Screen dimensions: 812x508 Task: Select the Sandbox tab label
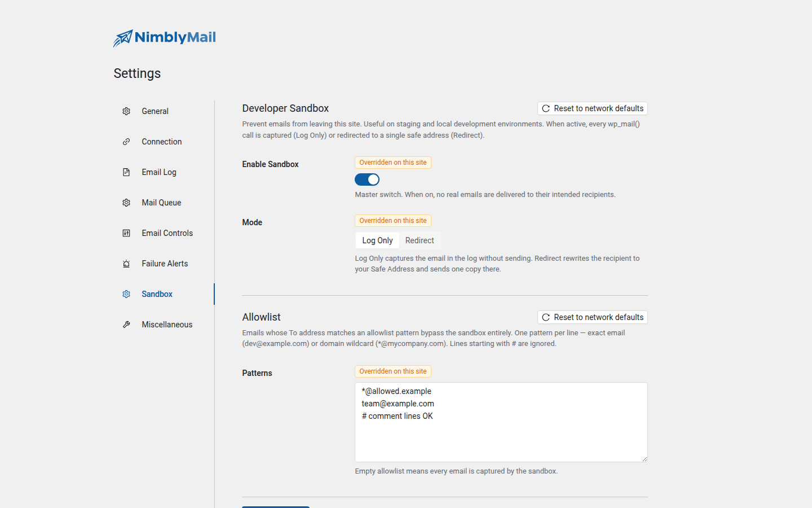click(157, 294)
